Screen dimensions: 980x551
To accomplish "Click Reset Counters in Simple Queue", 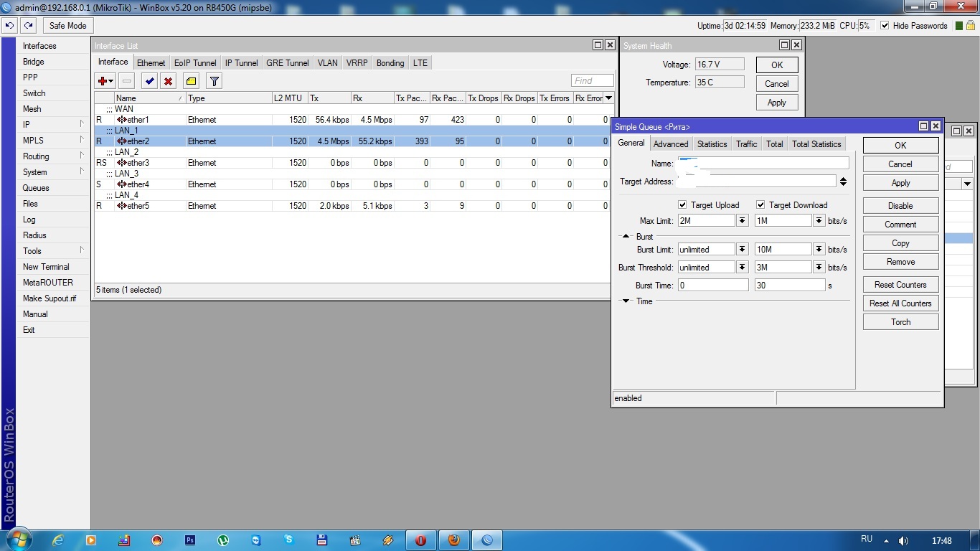I will pos(900,285).
